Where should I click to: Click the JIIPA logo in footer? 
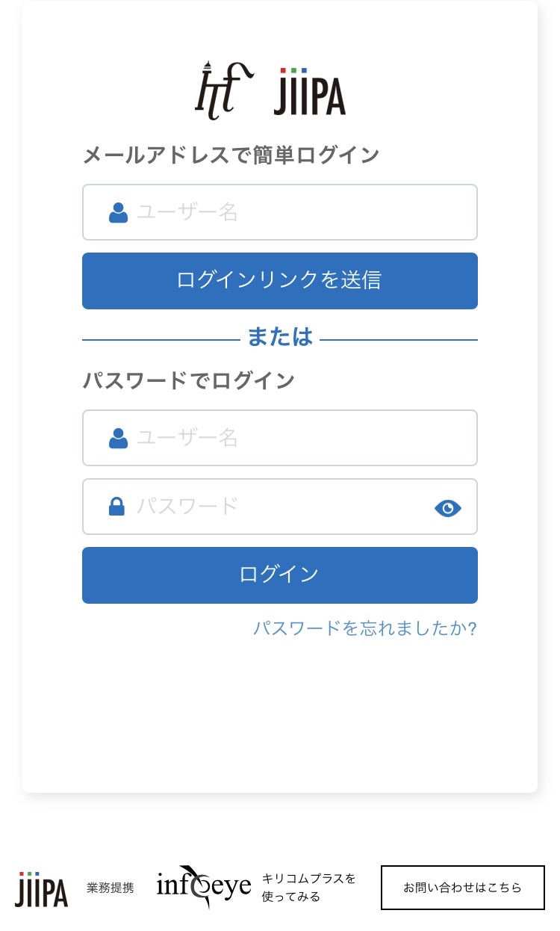click(x=41, y=888)
